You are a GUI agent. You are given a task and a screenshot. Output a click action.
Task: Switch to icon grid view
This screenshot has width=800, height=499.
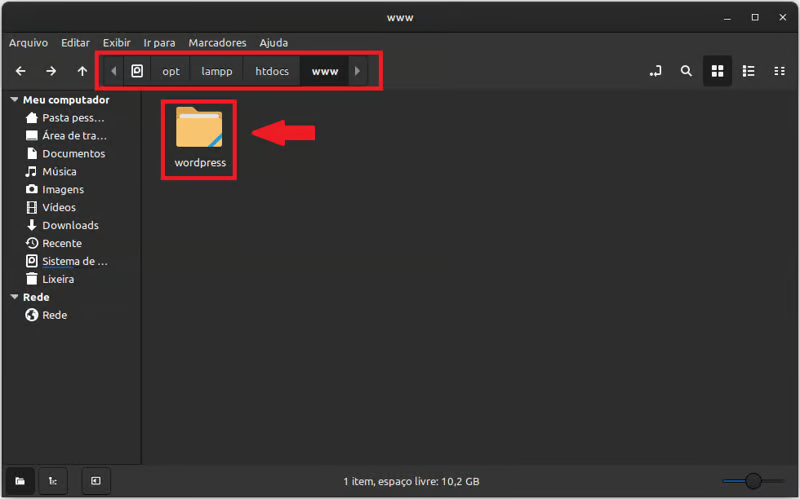(717, 71)
